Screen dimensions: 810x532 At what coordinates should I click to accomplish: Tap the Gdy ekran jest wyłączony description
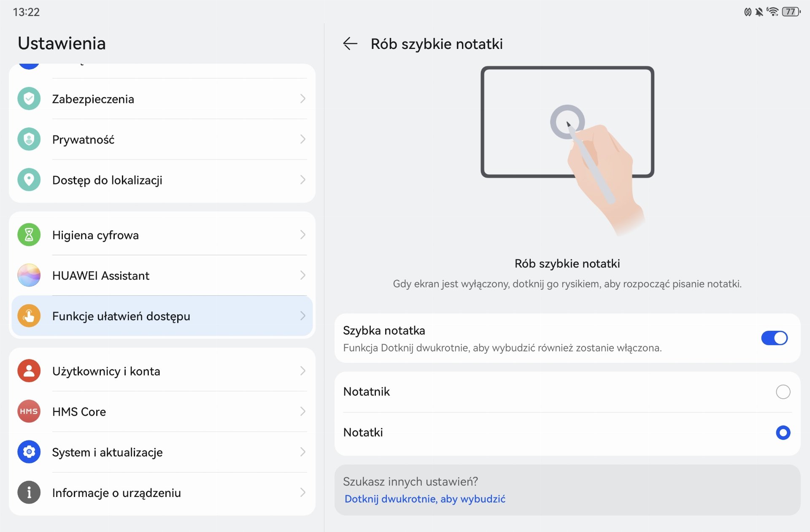pos(567,284)
